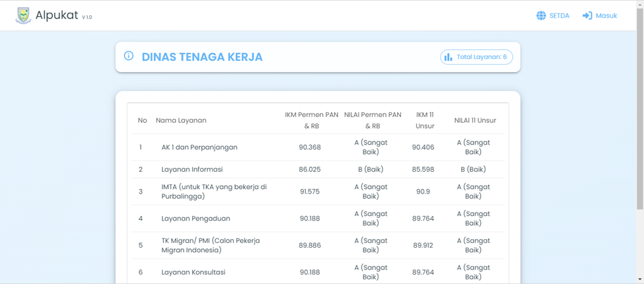
Task: Click the bar chart icon in Total Layanan
Action: pos(448,57)
